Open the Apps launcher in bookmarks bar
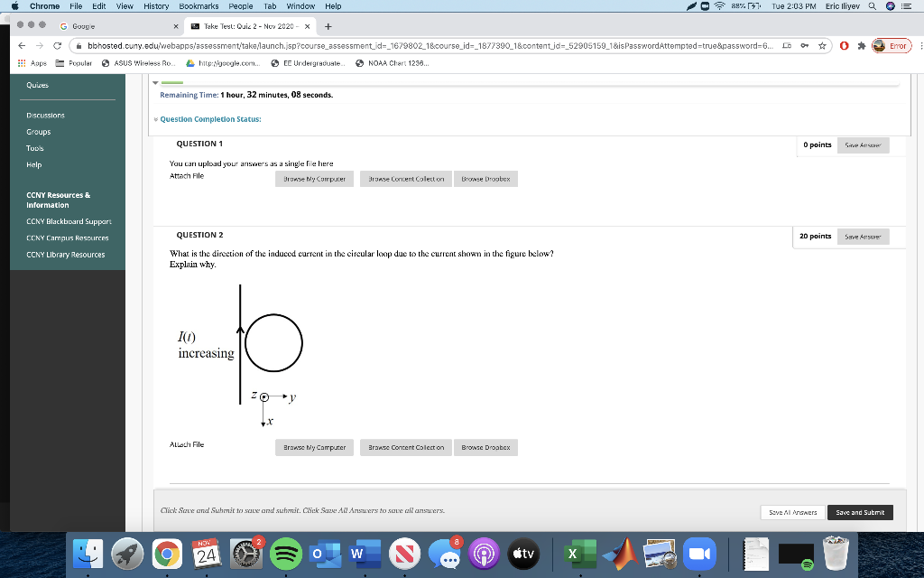This screenshot has width=924, height=578. click(x=31, y=63)
